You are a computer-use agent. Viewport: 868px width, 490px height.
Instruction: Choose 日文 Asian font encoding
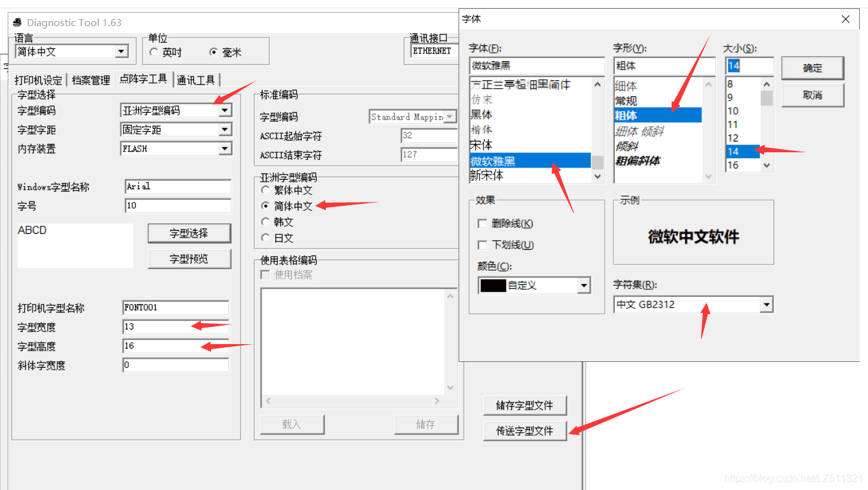coord(266,238)
